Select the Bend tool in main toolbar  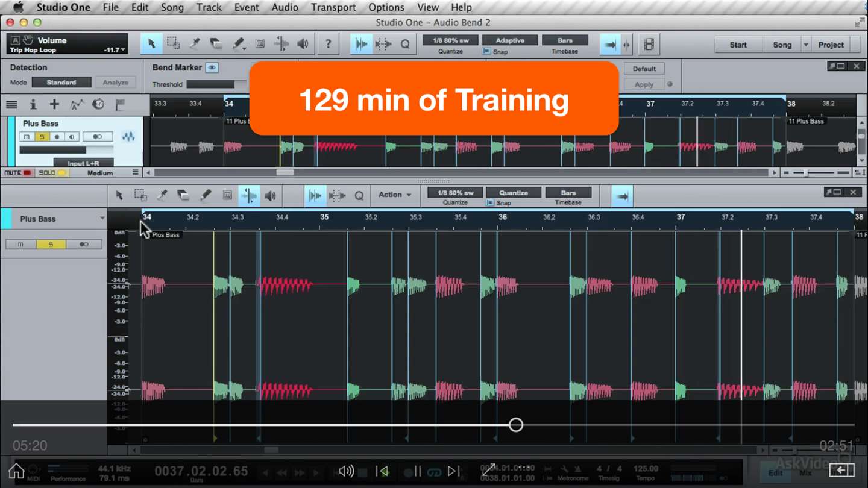[x=281, y=44]
